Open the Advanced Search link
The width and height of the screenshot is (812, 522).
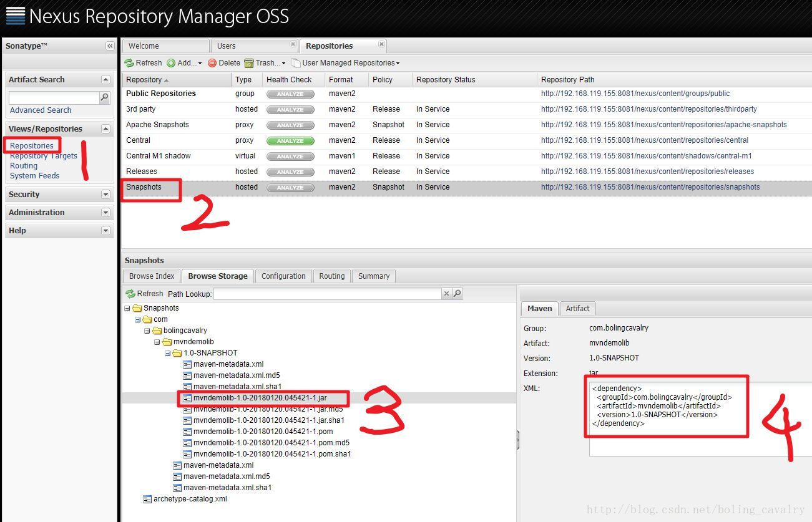pos(41,110)
